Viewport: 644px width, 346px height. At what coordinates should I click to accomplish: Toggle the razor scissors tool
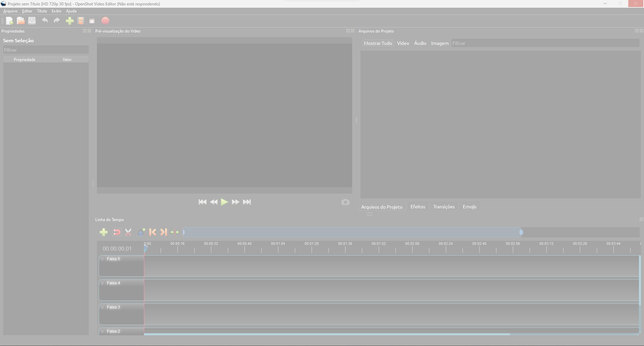point(128,232)
